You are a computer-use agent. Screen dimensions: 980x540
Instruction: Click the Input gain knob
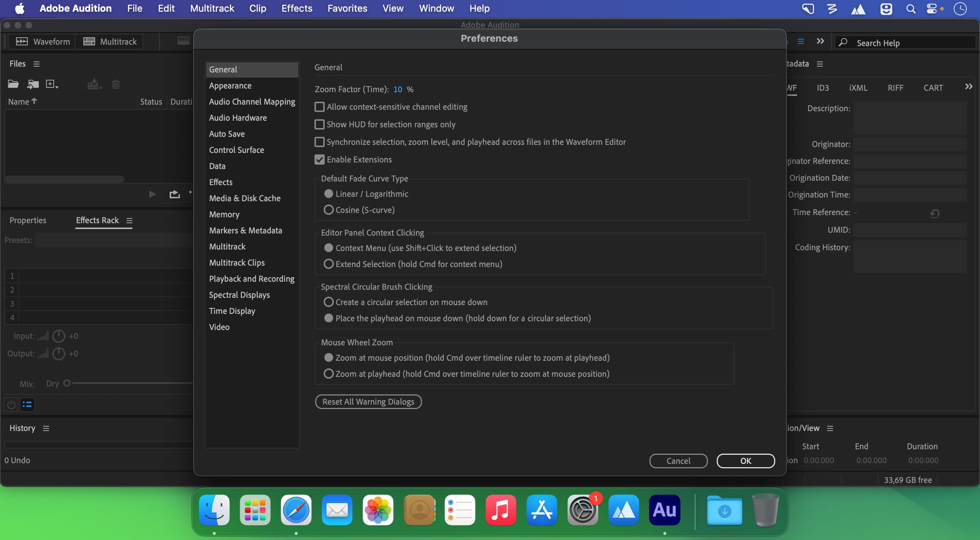click(59, 336)
